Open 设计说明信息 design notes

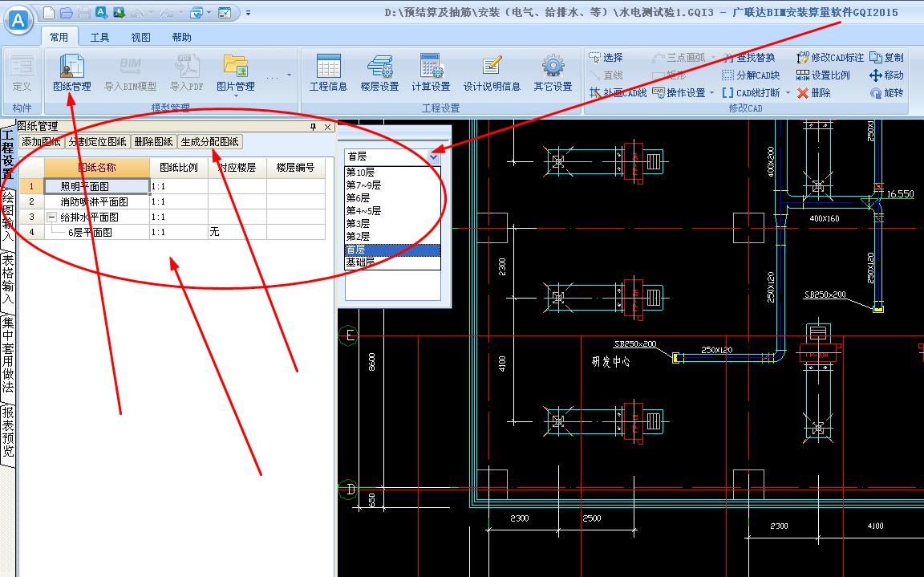coord(492,73)
